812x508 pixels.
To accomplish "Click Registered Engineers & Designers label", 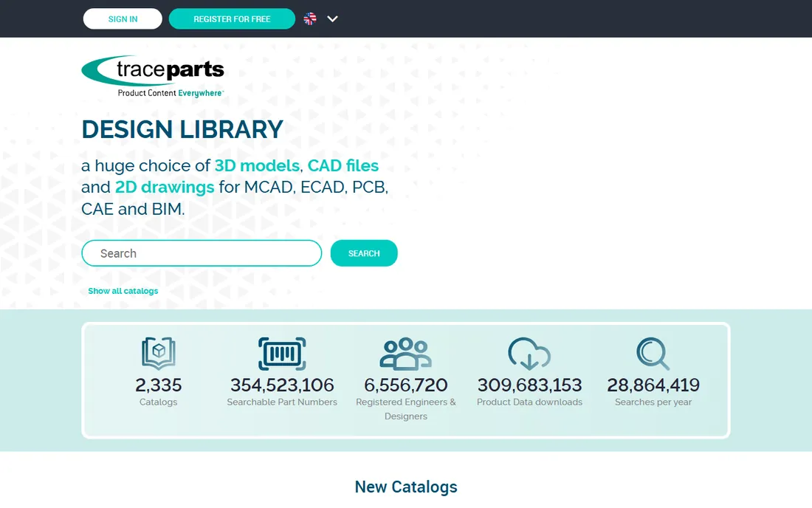I will [406, 409].
